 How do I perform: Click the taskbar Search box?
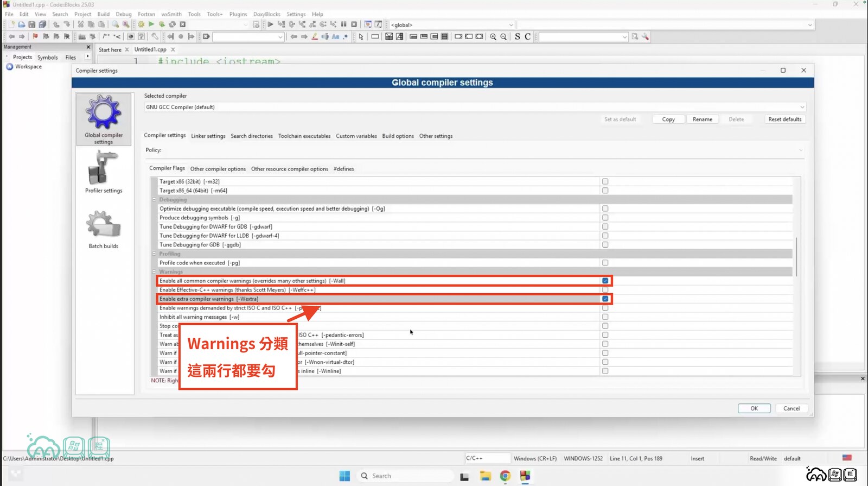click(x=405, y=476)
